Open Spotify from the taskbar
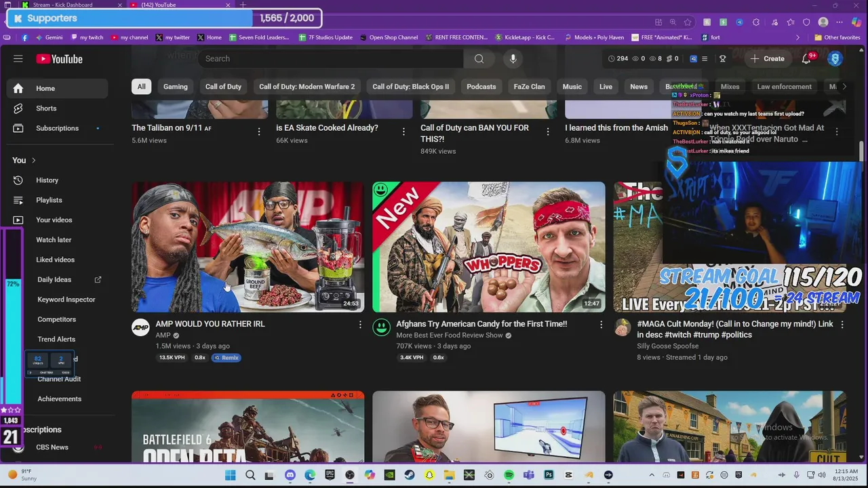Viewport: 868px width, 488px height. [509, 475]
